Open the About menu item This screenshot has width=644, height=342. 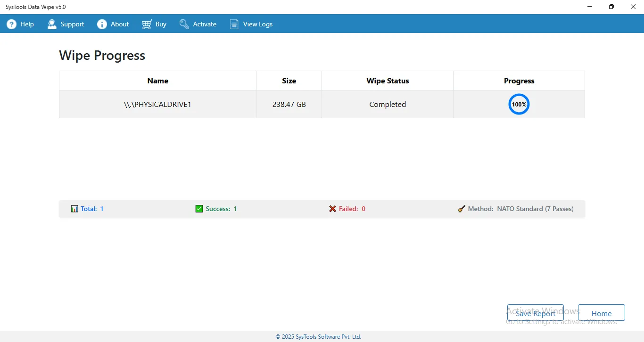pyautogui.click(x=120, y=24)
